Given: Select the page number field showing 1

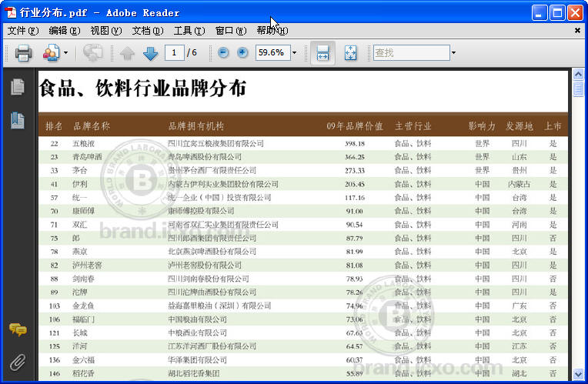Looking at the screenshot, I should (x=175, y=52).
